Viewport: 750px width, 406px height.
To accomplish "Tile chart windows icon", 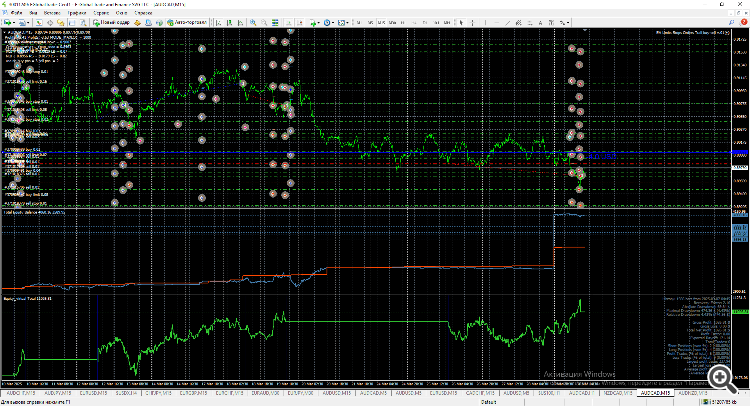I will pos(275,22).
